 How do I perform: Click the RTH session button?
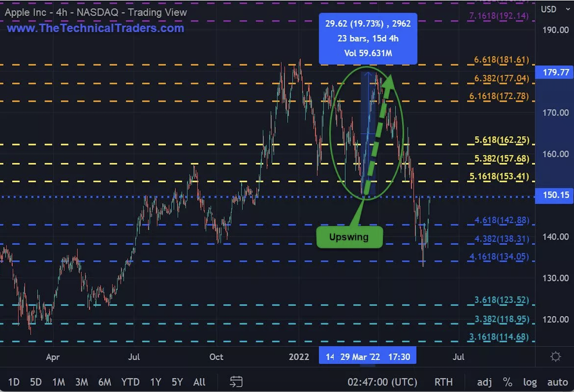(x=443, y=382)
